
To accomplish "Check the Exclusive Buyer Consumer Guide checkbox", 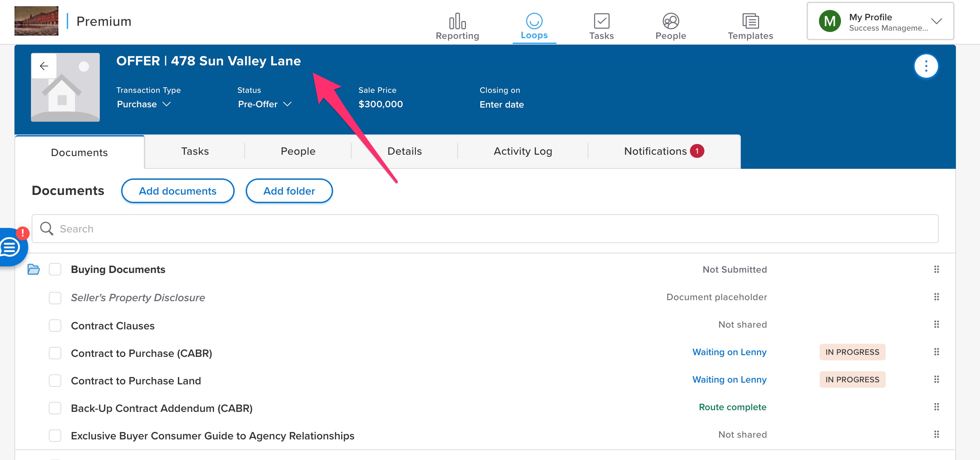I will click(x=55, y=435).
